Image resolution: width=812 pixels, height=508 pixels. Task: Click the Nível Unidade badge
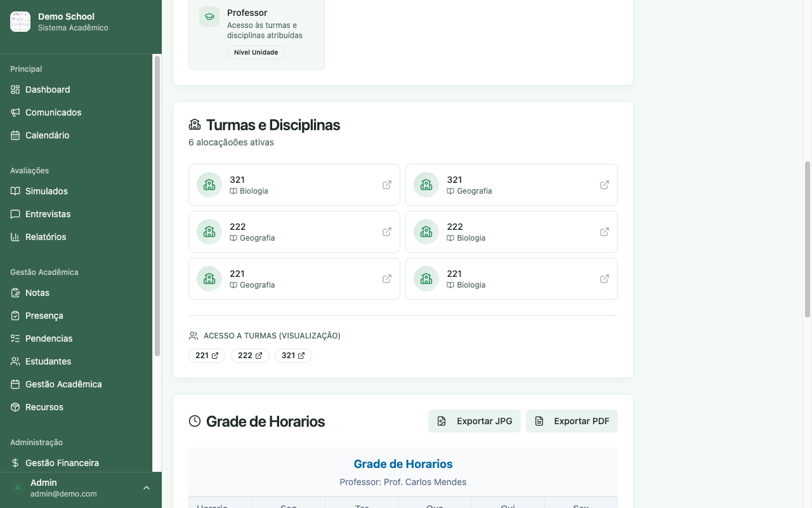(256, 52)
